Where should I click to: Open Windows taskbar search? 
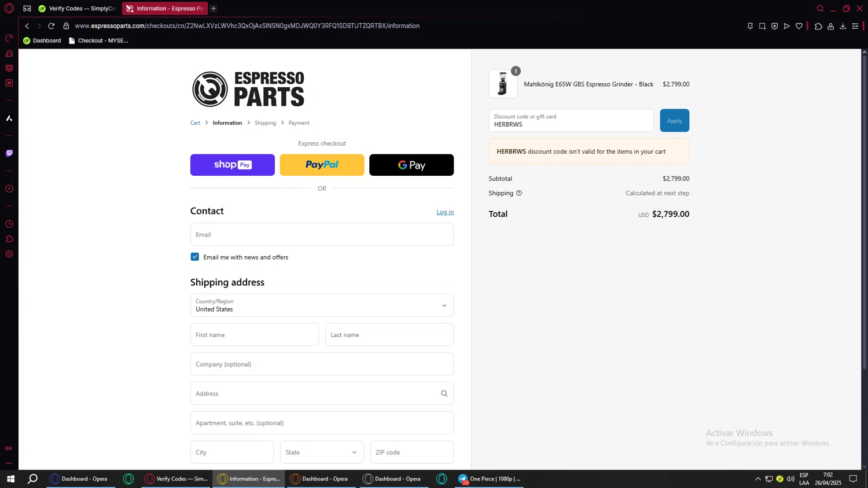tap(33, 479)
